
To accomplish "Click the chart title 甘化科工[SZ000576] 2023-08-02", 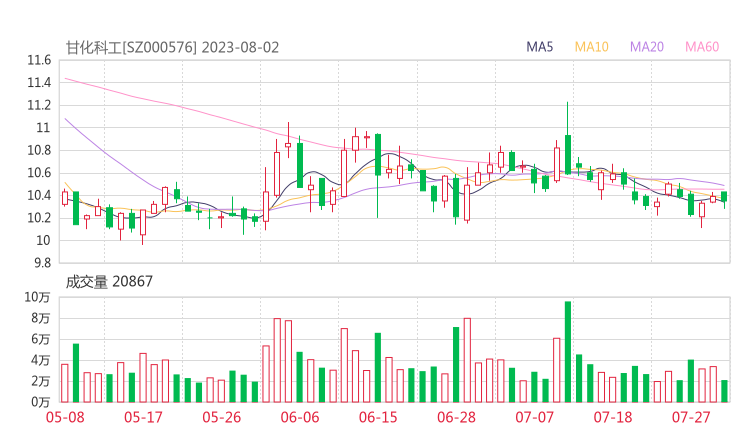I will [172, 48].
